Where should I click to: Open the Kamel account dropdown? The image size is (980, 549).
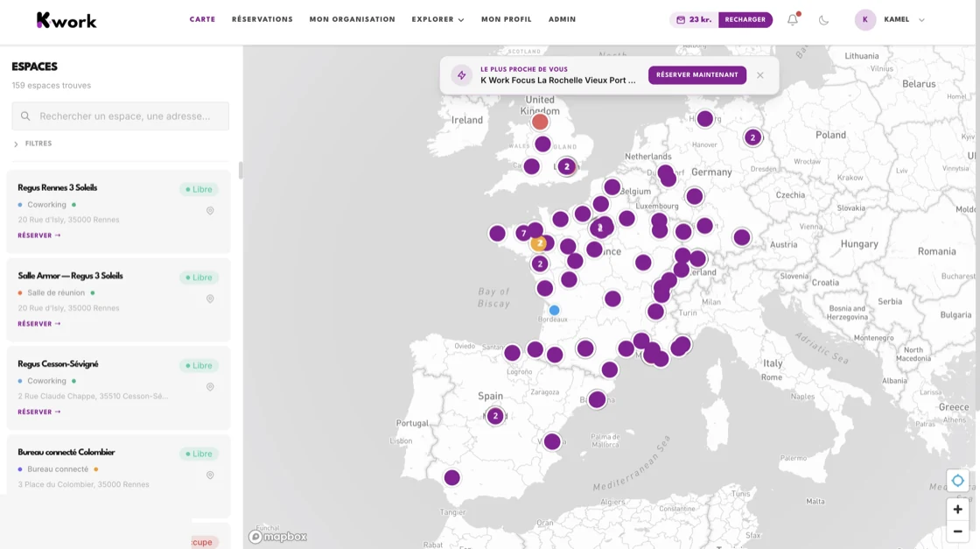[x=910, y=18]
